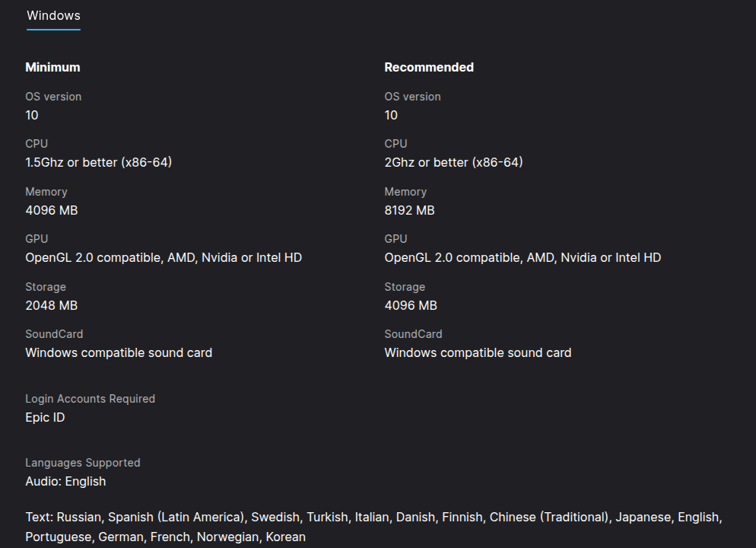Click the minimum storage value 2048 MB

click(52, 305)
